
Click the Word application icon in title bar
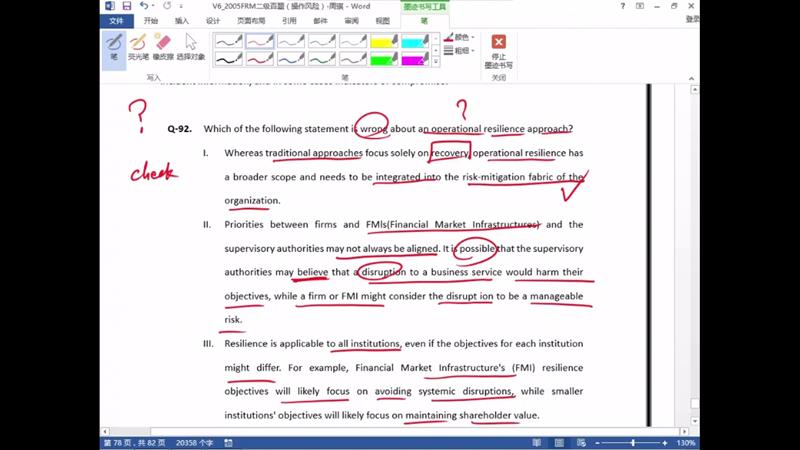point(110,6)
